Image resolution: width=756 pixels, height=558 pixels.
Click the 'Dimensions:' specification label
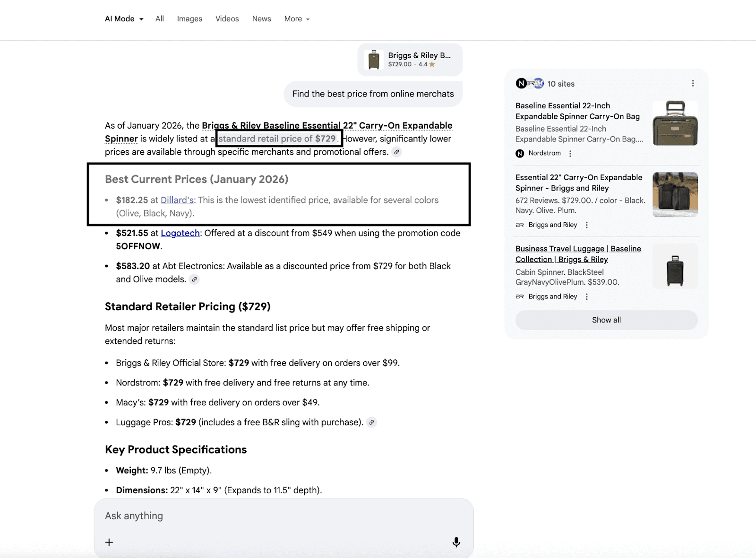[x=142, y=490]
